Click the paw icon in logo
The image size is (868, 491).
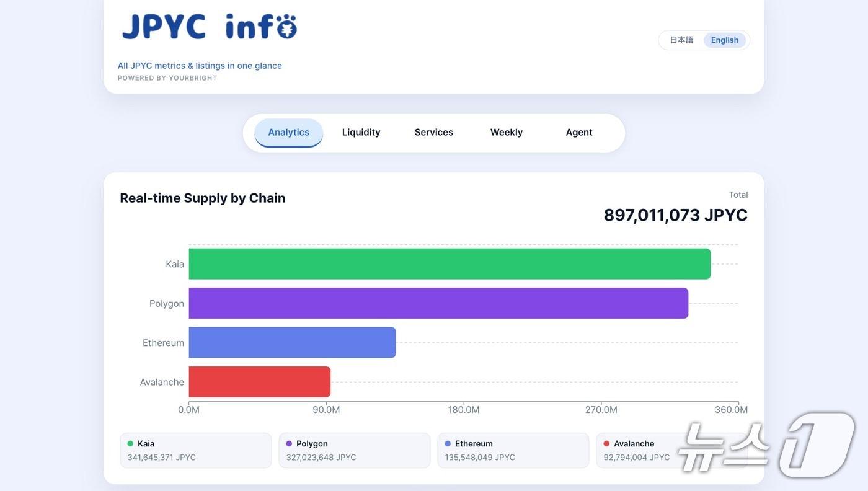coord(285,27)
